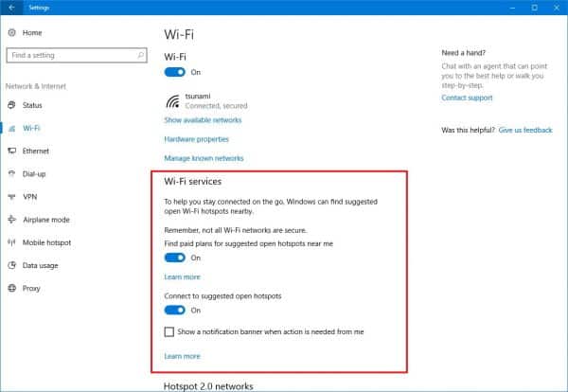Click the Proxy globe icon
The image size is (568, 392).
point(11,289)
